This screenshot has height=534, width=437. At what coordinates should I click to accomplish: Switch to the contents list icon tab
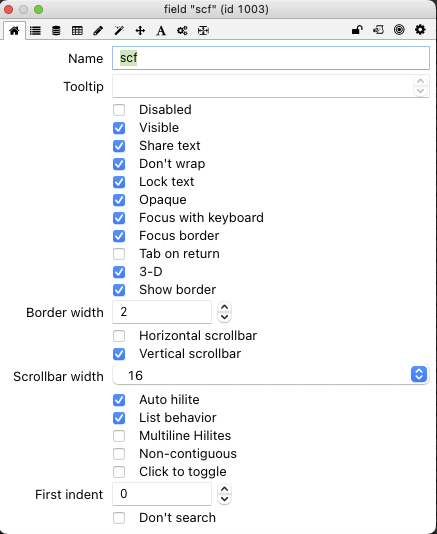(35, 31)
